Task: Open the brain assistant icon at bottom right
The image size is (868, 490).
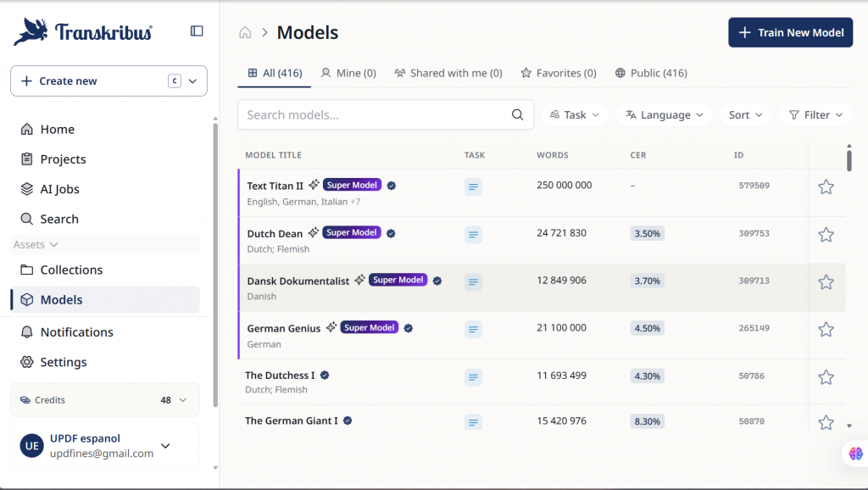Action: pos(856,454)
